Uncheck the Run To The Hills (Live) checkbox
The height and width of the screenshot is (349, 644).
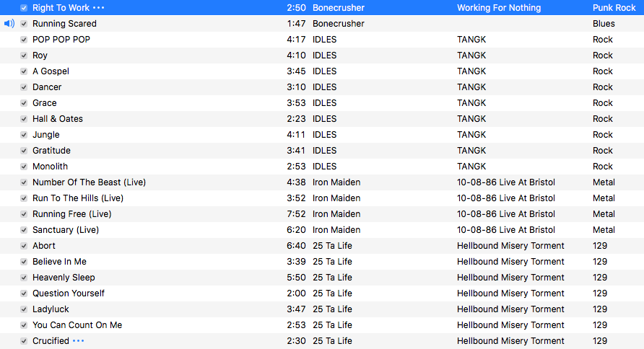pyautogui.click(x=24, y=198)
